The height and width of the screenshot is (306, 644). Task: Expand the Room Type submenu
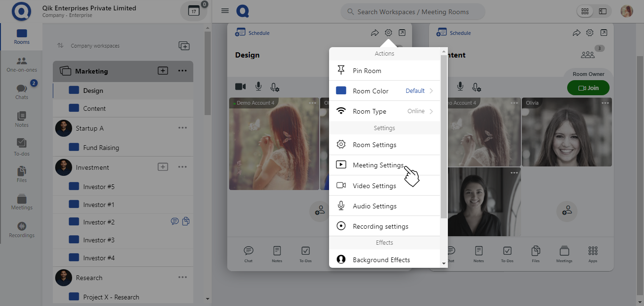pyautogui.click(x=431, y=111)
